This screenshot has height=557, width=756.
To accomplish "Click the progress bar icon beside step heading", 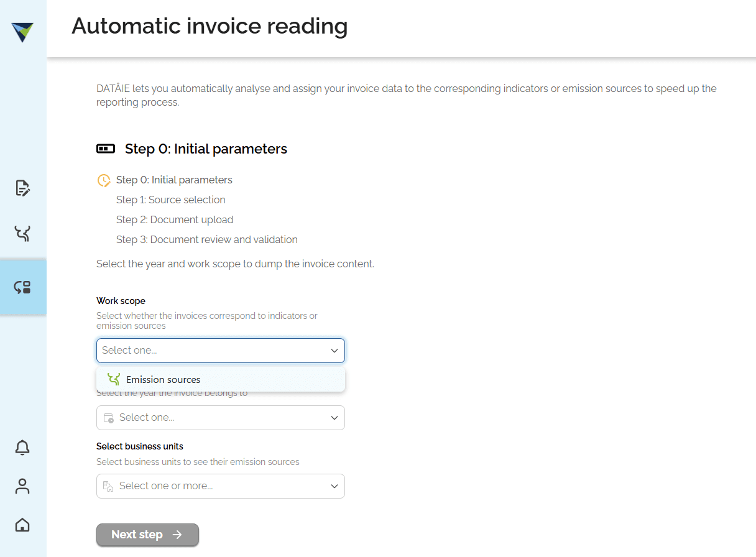I will [x=106, y=149].
